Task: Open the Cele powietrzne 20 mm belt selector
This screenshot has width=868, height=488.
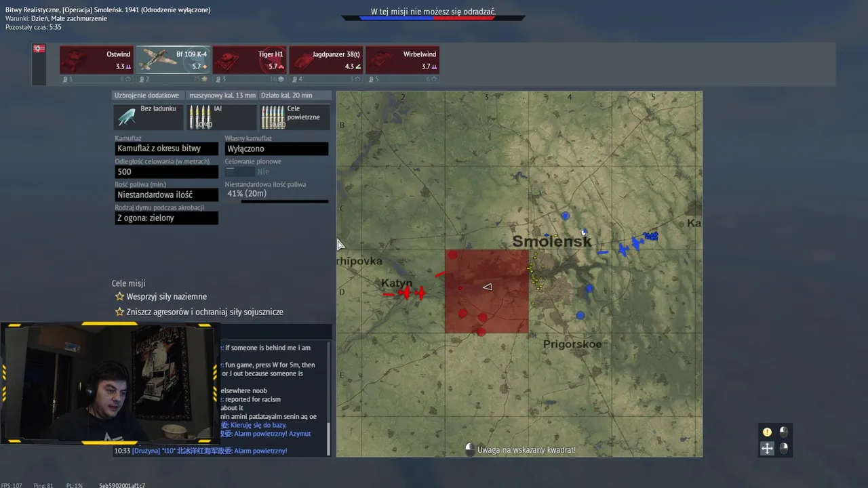Action: (295, 117)
